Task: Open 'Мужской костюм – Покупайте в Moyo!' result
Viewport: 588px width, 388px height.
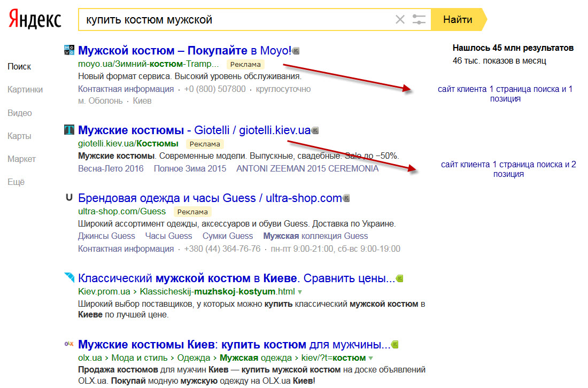Action: [184, 51]
